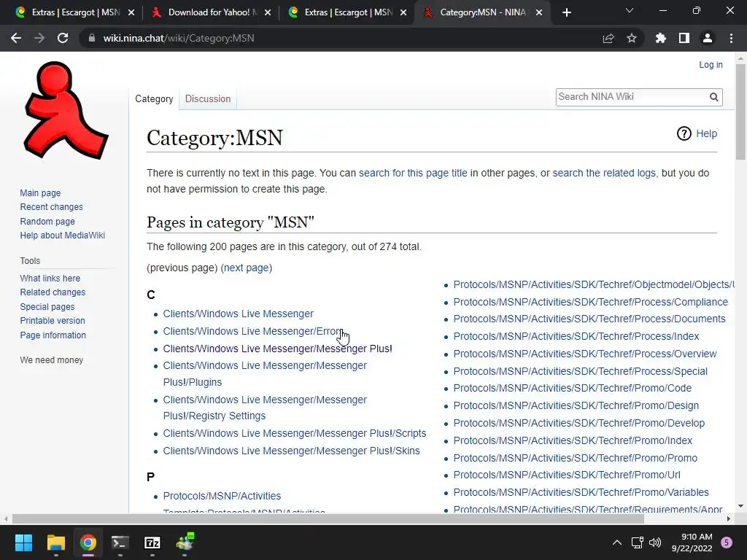
Task: Open Random page link
Action: coord(47,222)
